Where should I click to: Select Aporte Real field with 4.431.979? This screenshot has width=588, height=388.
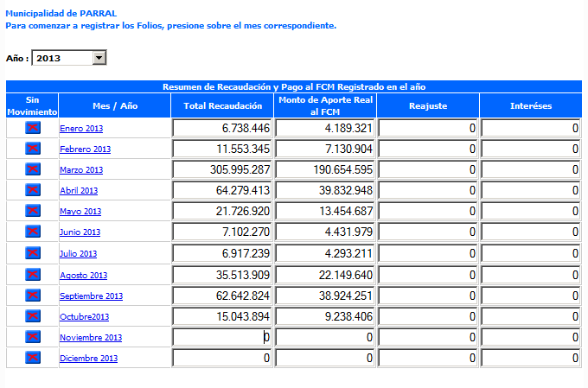(325, 232)
